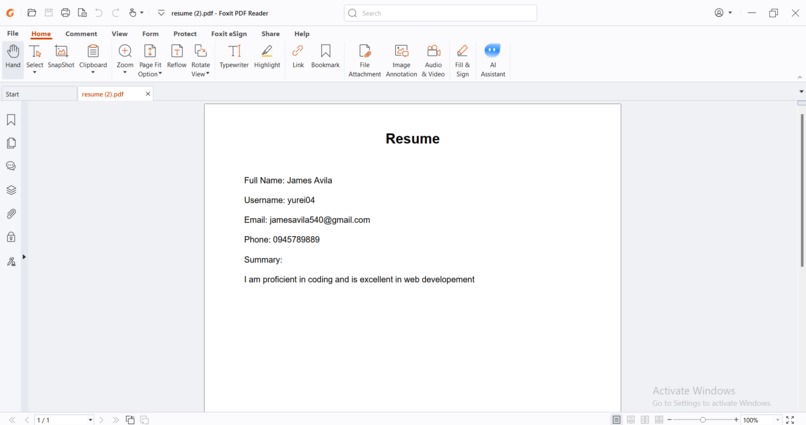Add a File Attachment
This screenshot has height=425, width=806.
(x=364, y=60)
